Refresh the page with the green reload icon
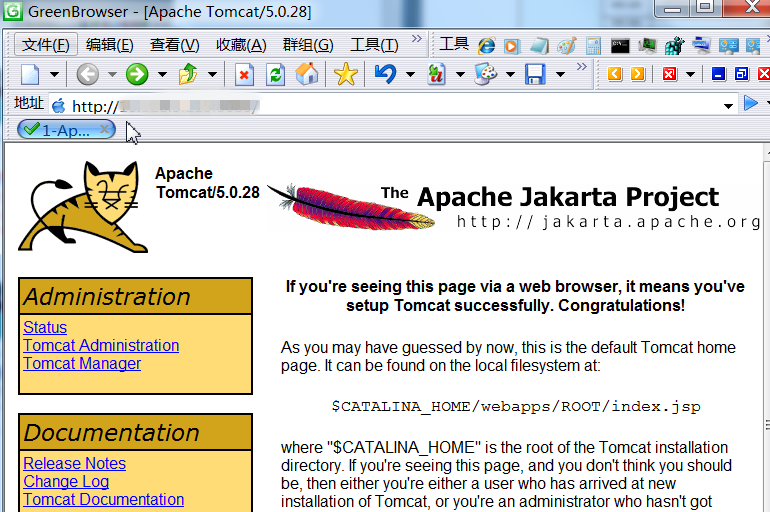The width and height of the screenshot is (770, 512). [275, 74]
